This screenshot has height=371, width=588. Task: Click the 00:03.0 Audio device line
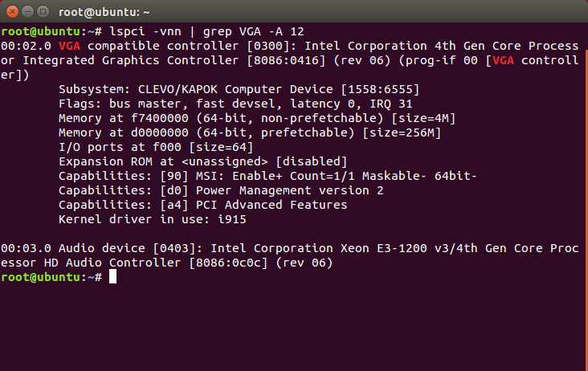pos(290,255)
